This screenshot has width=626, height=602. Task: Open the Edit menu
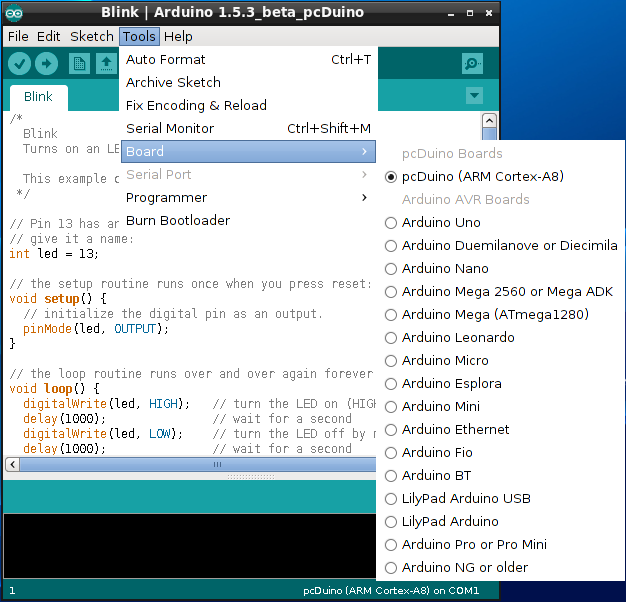[x=48, y=36]
